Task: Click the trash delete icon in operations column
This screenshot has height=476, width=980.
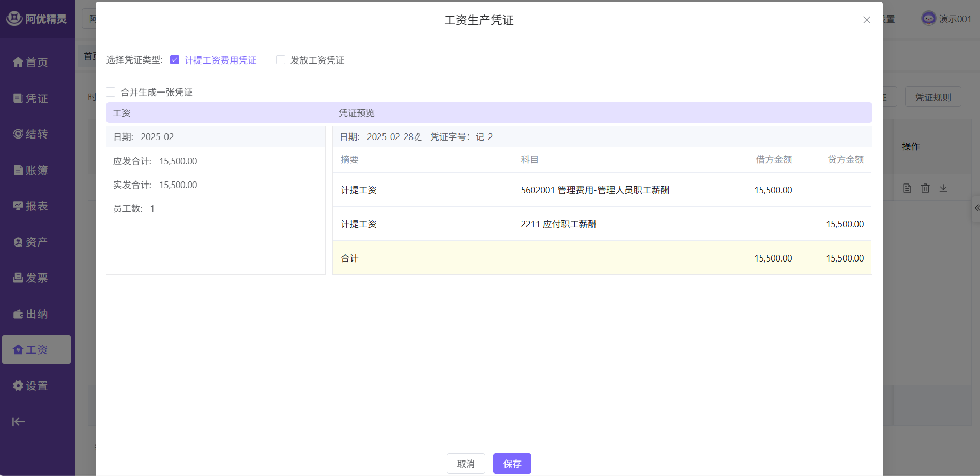Action: (925, 188)
